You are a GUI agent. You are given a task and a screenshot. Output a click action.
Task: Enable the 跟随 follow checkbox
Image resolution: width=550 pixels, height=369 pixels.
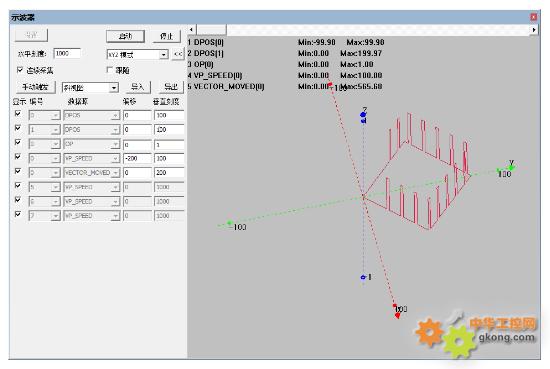pyautogui.click(x=110, y=70)
